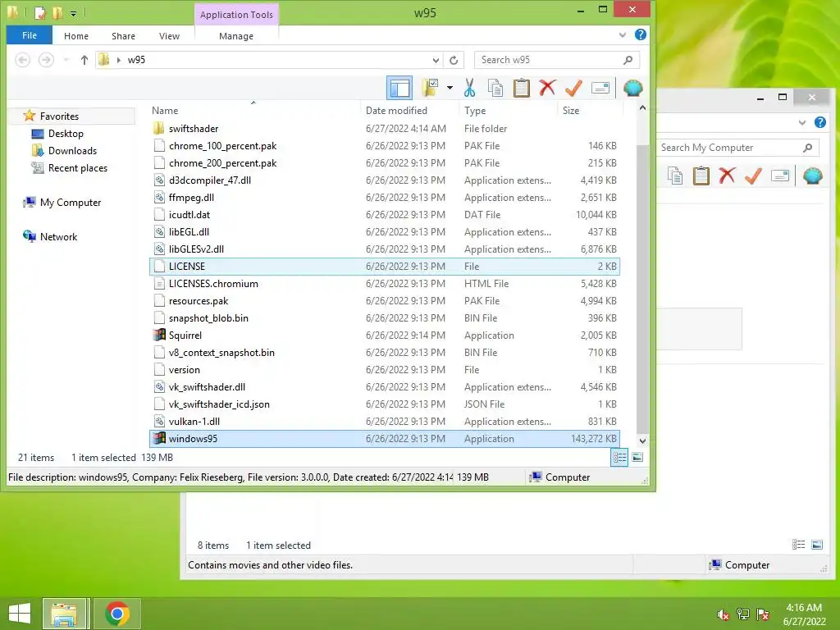840x630 pixels.
Task: Open Recent places in navigation pane
Action: 78,167
